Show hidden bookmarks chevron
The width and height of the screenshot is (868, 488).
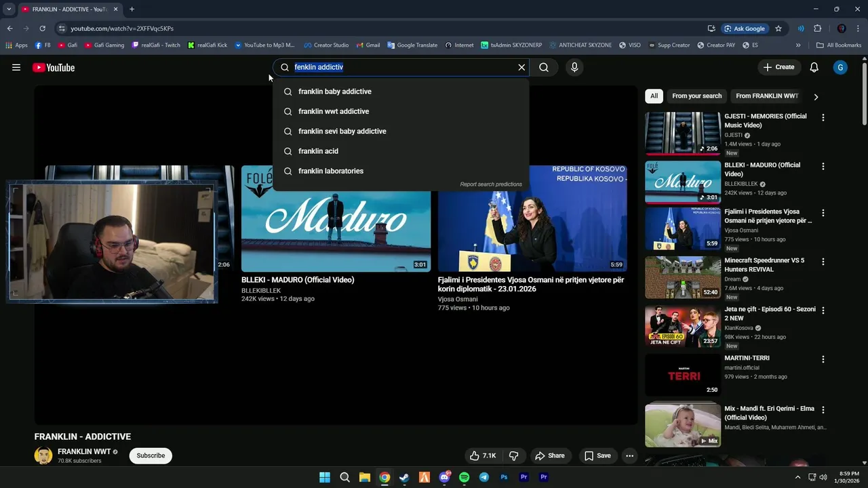click(798, 45)
